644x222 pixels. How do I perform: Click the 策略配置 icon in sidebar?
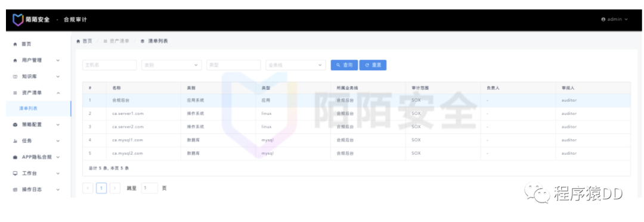pyautogui.click(x=15, y=124)
